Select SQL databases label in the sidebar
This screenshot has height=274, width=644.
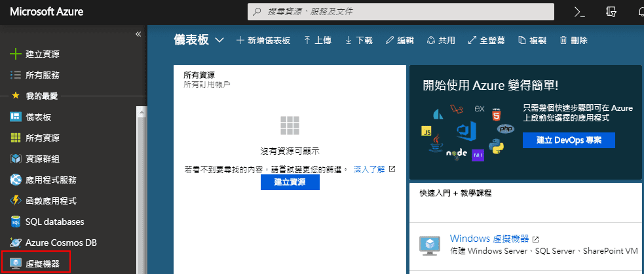(54, 222)
